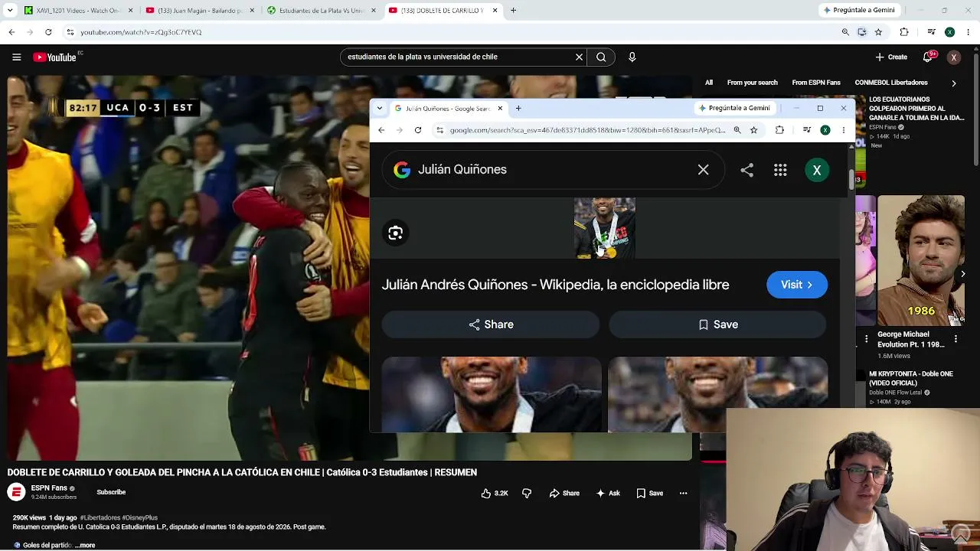The height and width of the screenshot is (551, 980).
Task: Clear the YouTube search box text
Action: (x=579, y=57)
